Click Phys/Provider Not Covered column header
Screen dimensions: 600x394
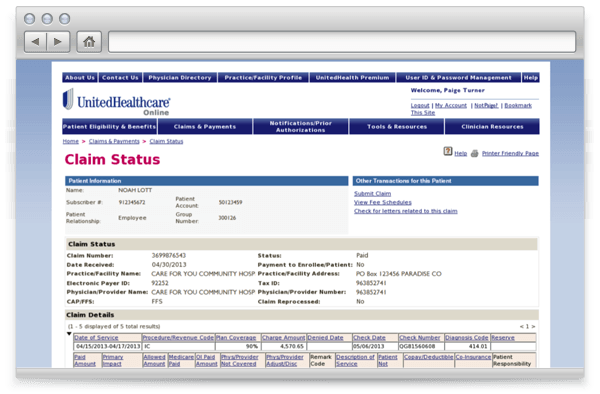pos(240,360)
